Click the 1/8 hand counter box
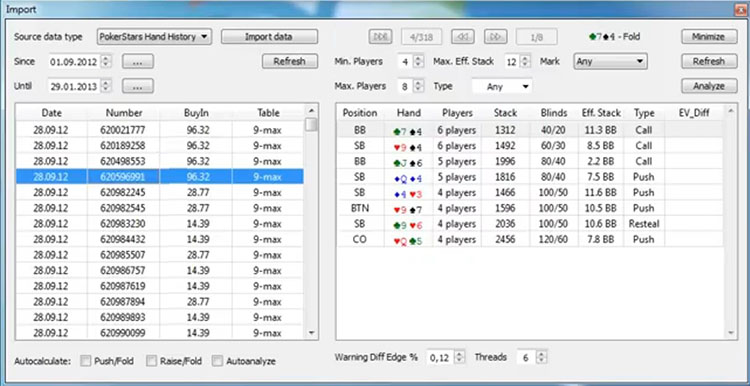Image resolution: width=750 pixels, height=386 pixels. coord(536,36)
